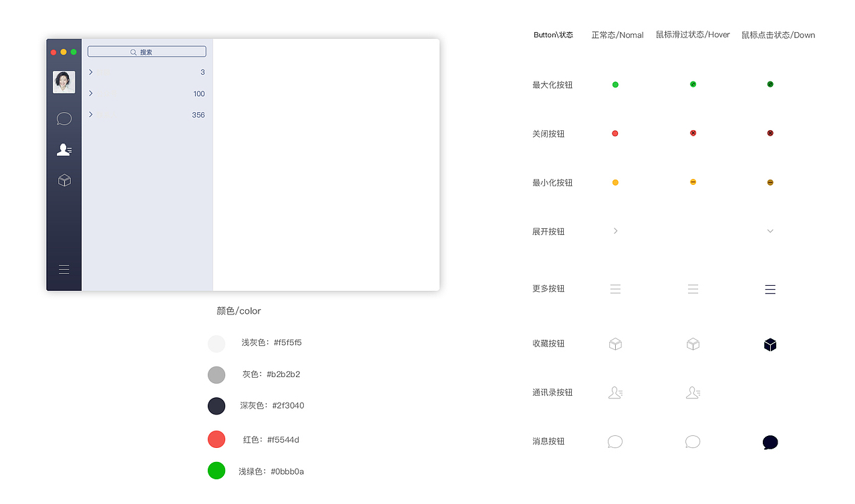Viewport: 855px width, 504px height.
Task: Click the hover-state 通讯录 contacts icon sample
Action: [693, 393]
